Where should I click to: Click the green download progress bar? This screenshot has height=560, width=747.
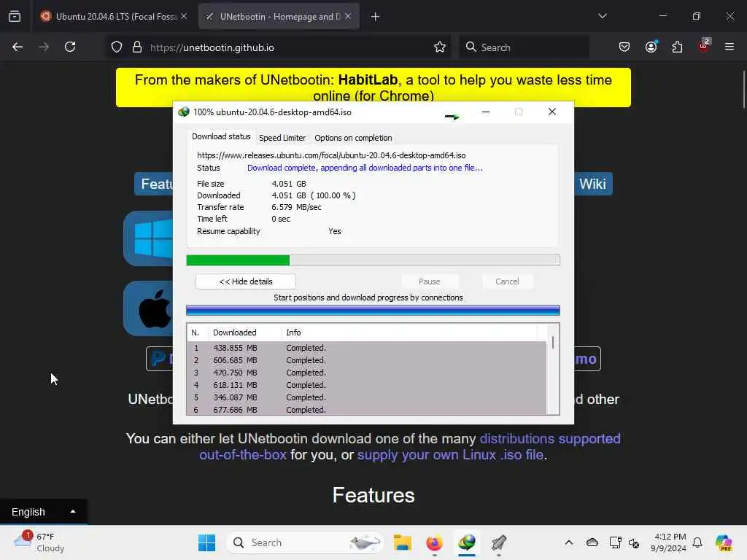[373, 260]
